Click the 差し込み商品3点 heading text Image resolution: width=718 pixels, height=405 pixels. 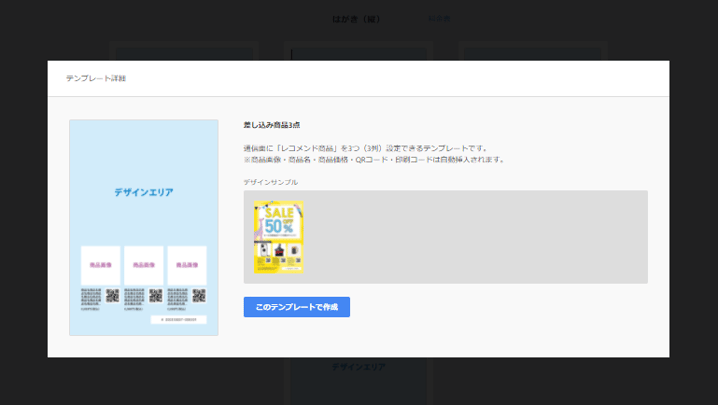(x=272, y=125)
